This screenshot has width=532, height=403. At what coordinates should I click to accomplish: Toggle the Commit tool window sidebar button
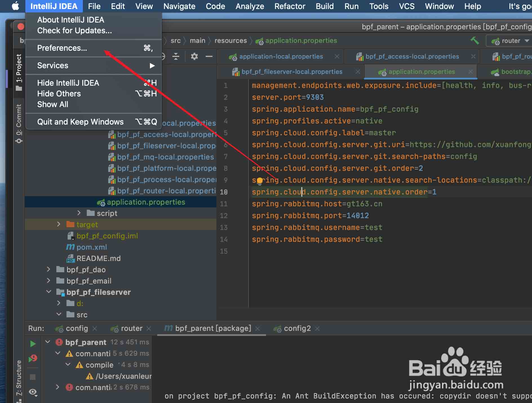tap(19, 123)
